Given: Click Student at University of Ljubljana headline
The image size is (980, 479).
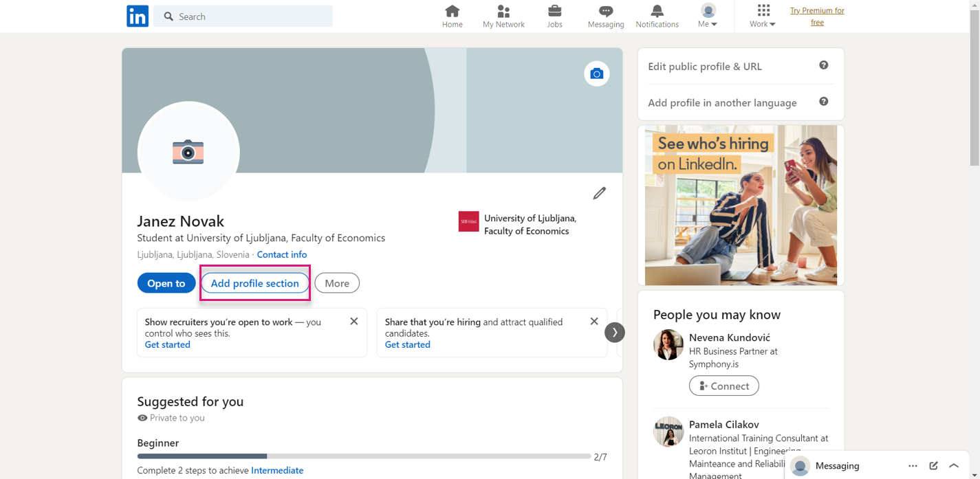Looking at the screenshot, I should 261,238.
